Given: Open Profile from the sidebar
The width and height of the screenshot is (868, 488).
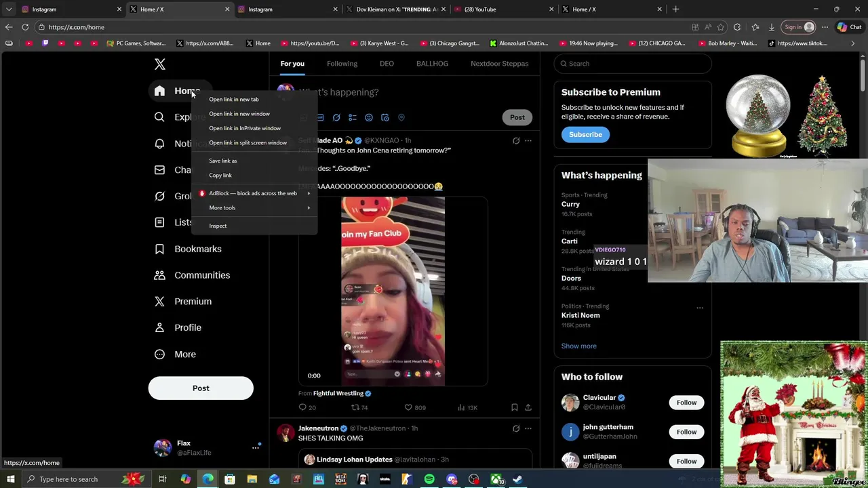Looking at the screenshot, I should (x=178, y=328).
